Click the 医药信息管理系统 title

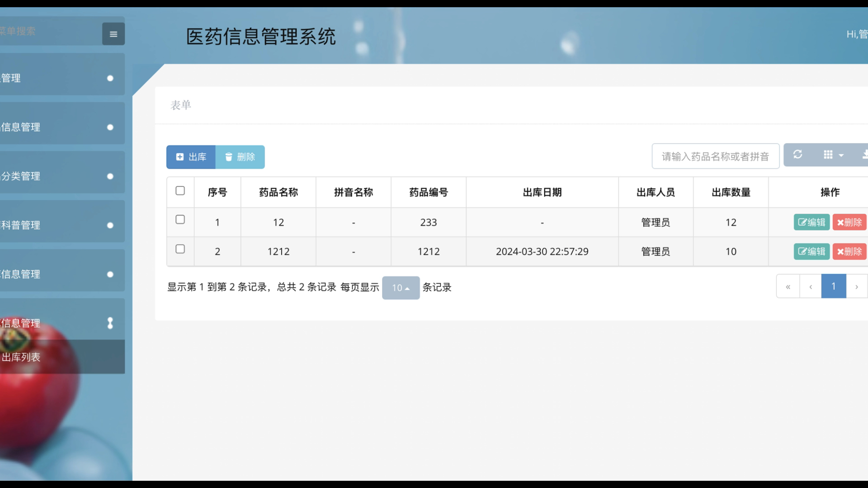[261, 37]
